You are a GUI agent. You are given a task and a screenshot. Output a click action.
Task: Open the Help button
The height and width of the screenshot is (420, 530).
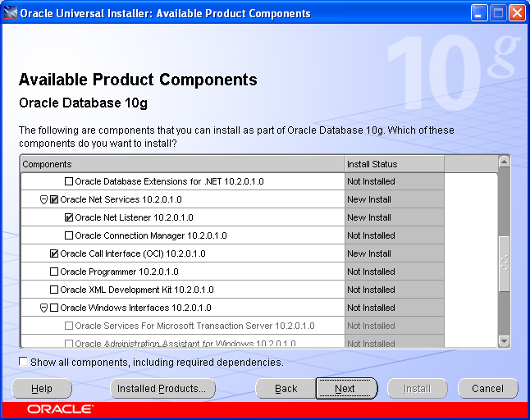(42, 389)
